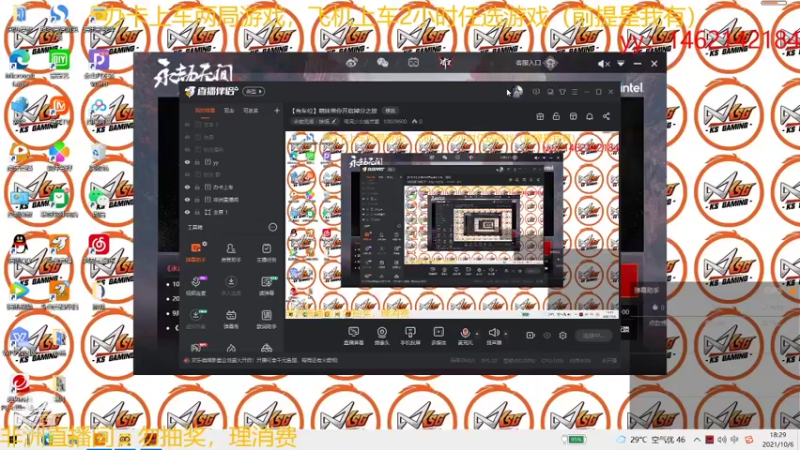This screenshot has width=800, height=450.
Task: Select the 'yy' source row
Action: tap(231, 162)
